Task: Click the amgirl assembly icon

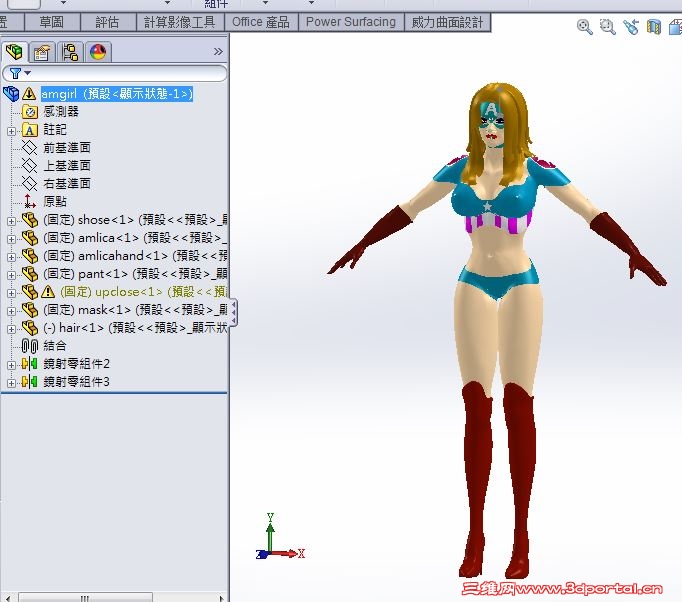Action: 11,94
